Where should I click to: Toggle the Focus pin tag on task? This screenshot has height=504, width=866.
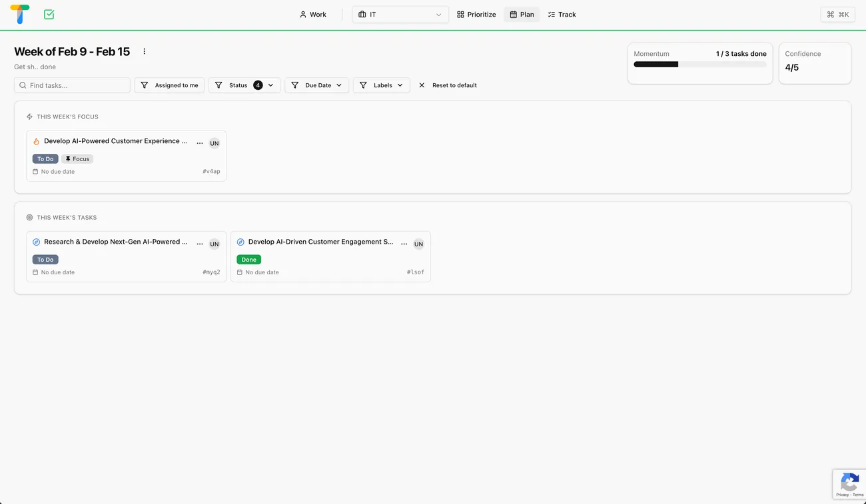77,159
